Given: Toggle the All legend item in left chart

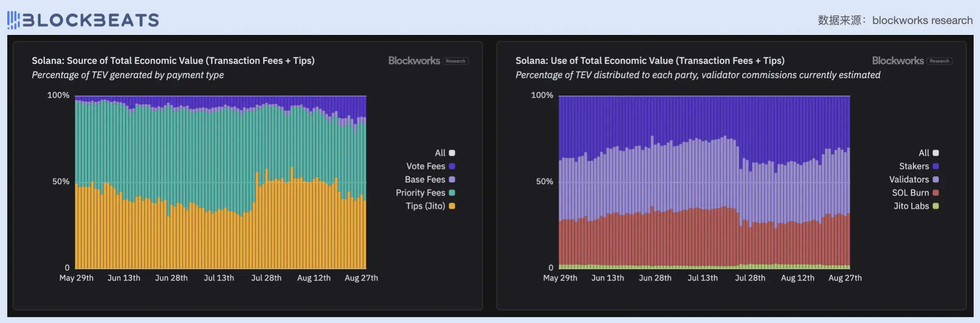Looking at the screenshot, I should (x=445, y=153).
